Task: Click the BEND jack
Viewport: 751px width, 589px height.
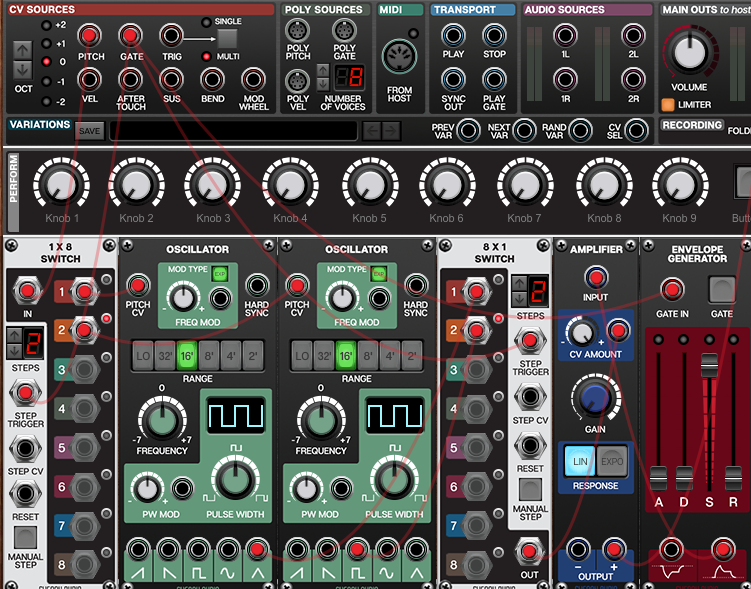Action: 212,79
